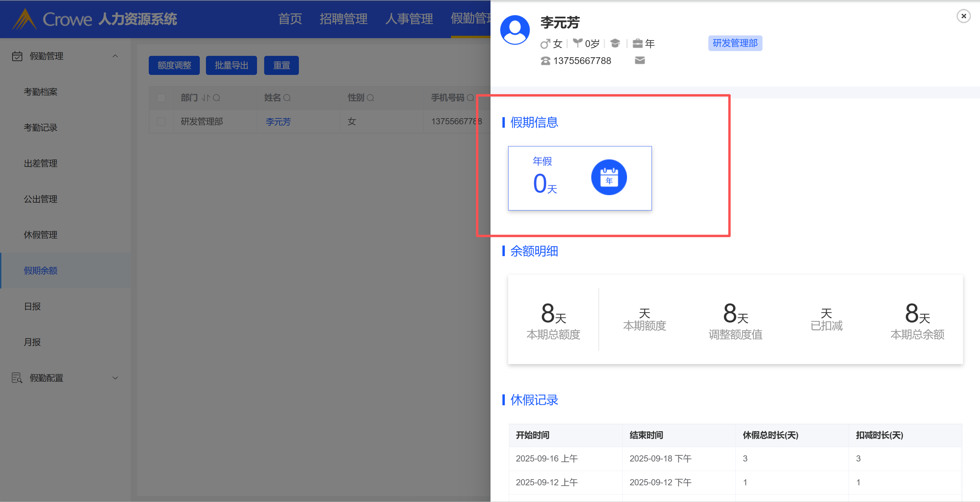This screenshot has width=980, height=502.
Task: Tick the select-all checkbox in table header
Action: click(161, 98)
